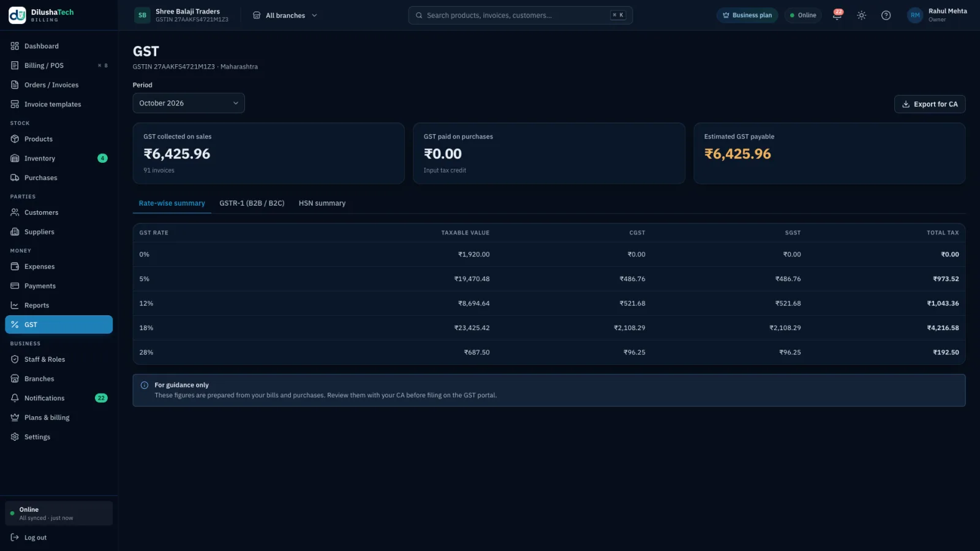Image resolution: width=980 pixels, height=551 pixels.
Task: Click the ₹4,216.58 total tax value
Action: click(943, 328)
